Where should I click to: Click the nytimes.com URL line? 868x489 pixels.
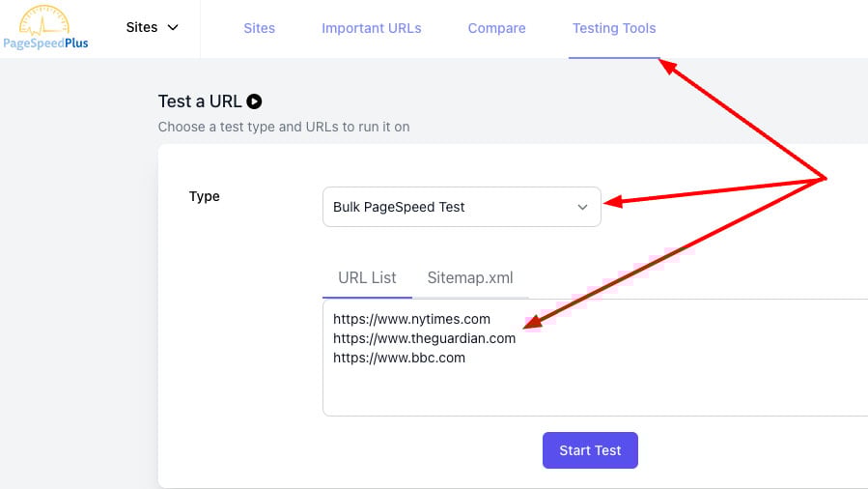click(x=411, y=319)
